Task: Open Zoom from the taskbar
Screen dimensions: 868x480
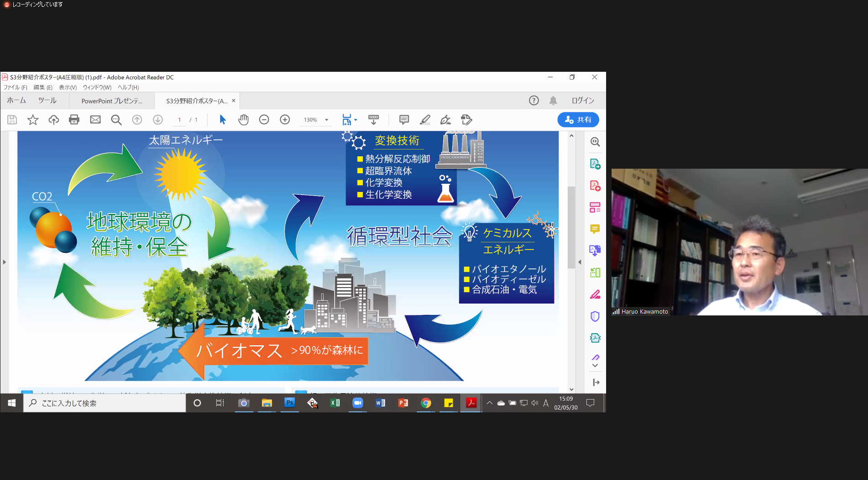Action: coord(357,403)
